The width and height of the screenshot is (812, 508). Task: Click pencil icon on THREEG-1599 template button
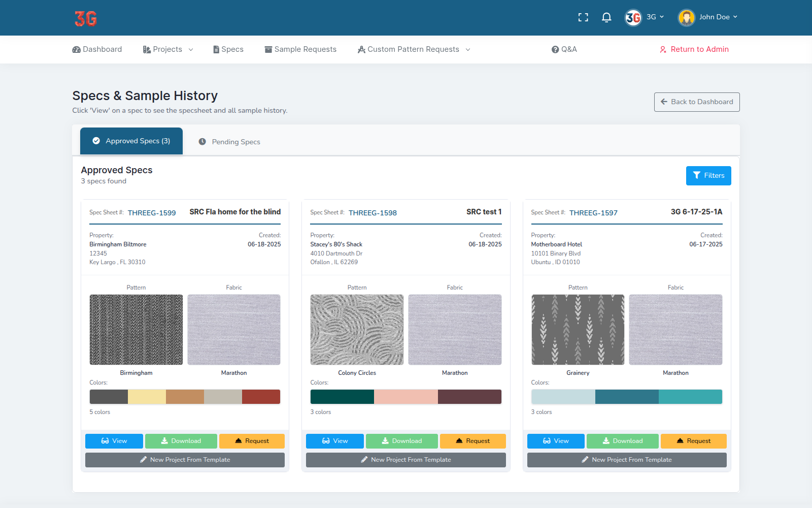[x=144, y=460]
